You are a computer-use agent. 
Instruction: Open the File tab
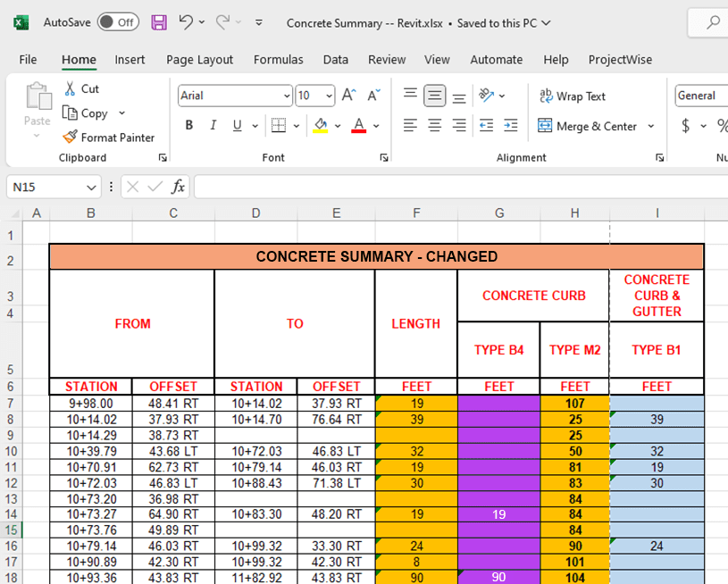click(28, 60)
